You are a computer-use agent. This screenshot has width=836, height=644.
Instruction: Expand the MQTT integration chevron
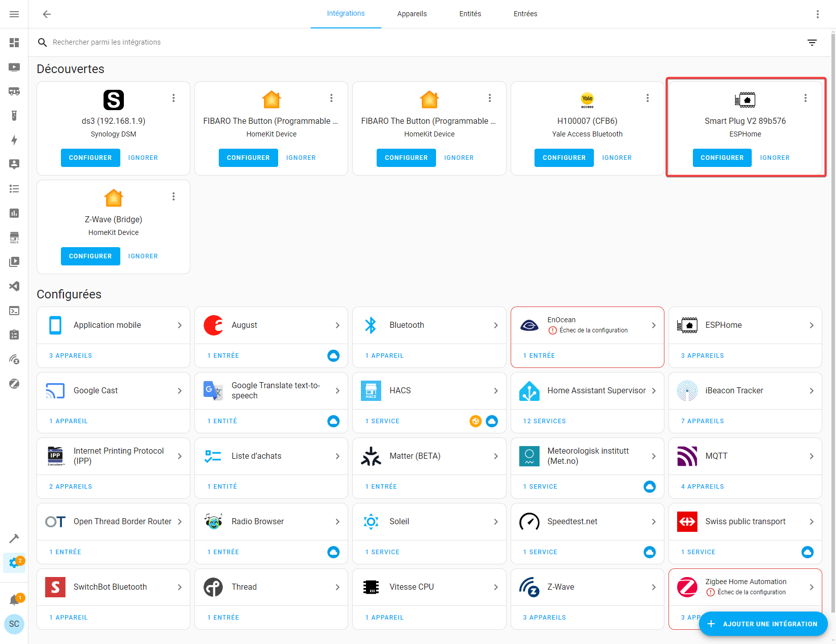812,456
